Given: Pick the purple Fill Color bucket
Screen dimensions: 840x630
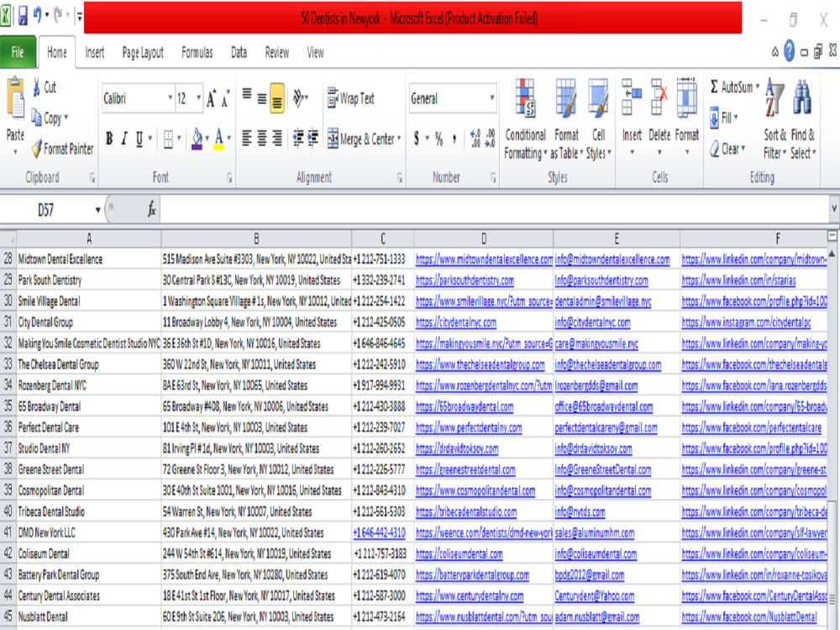Looking at the screenshot, I should pyautogui.click(x=197, y=139).
